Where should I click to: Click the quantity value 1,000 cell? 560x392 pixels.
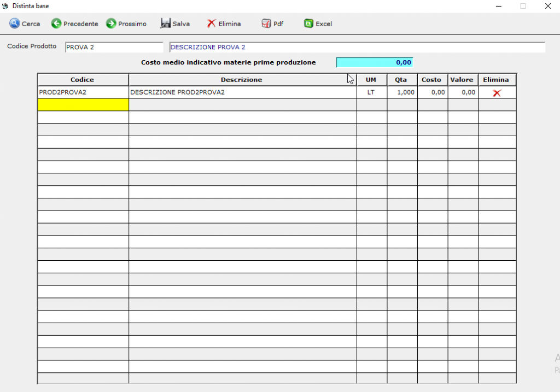click(402, 92)
